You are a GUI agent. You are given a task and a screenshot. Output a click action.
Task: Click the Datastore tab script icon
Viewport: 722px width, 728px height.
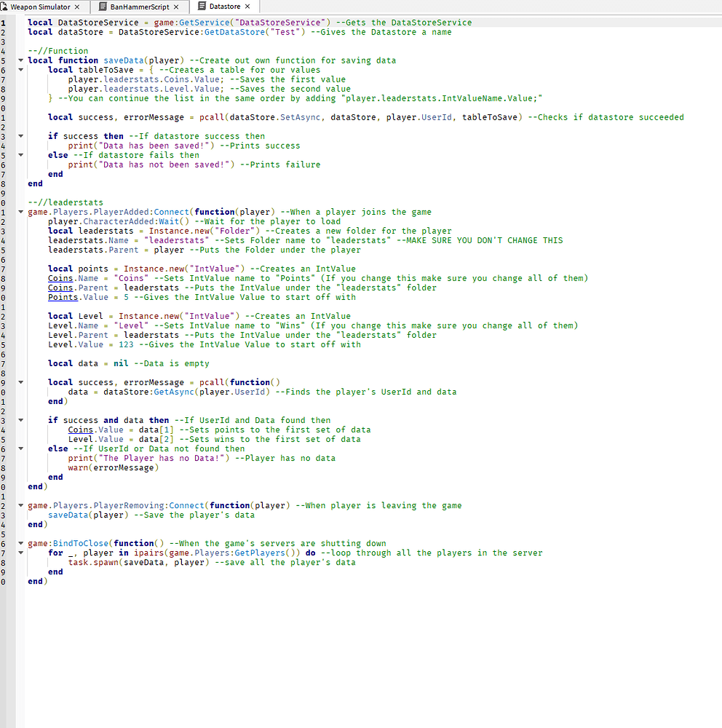202,6
